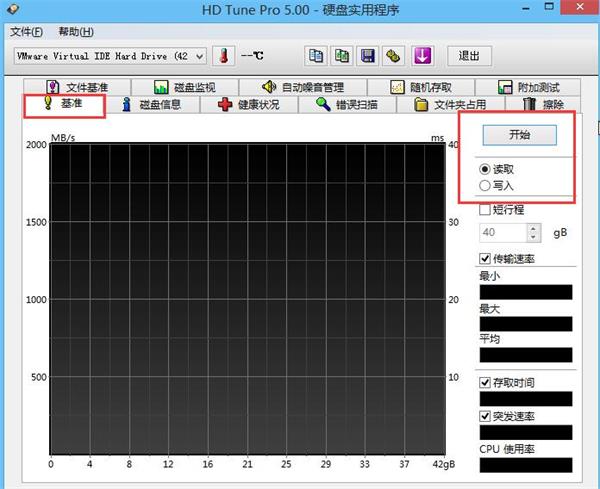The height and width of the screenshot is (489, 600).
Task: Open the 错误扫描 tab
Action: point(347,104)
